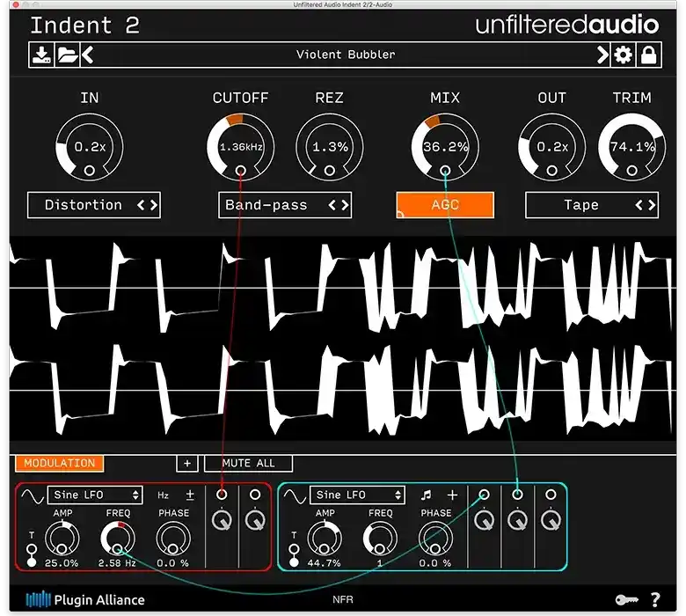Open the Distortion mode selector
The image size is (686, 616).
coord(94,205)
